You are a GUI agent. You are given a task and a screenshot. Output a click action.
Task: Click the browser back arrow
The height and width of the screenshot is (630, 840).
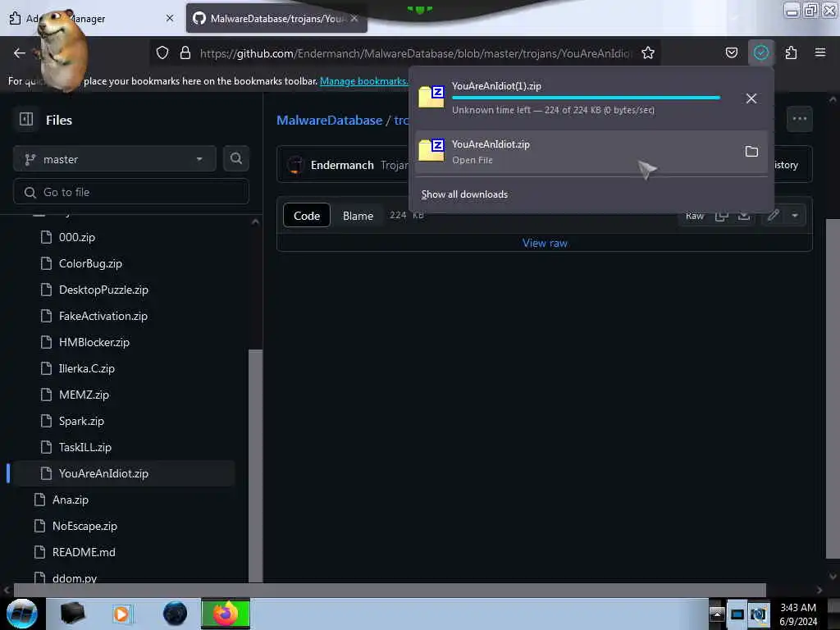(20, 52)
